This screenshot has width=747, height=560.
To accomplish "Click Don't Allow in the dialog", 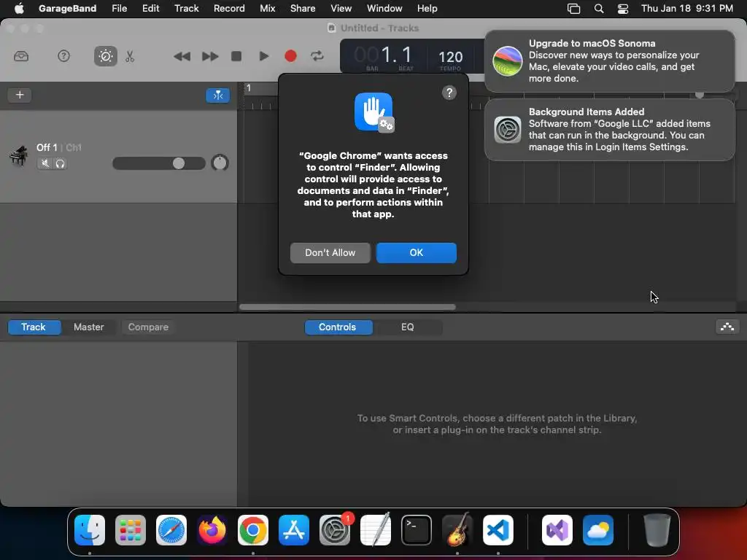I will tap(330, 253).
